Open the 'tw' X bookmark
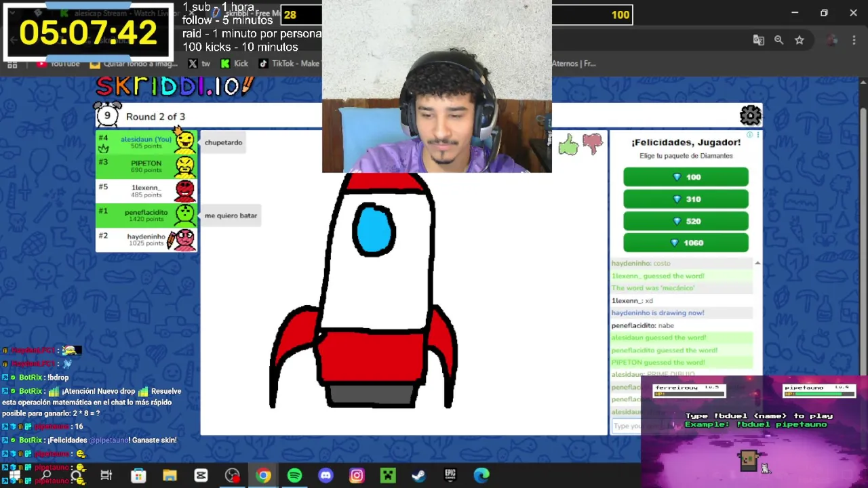The height and width of the screenshot is (488, 868). pos(199,64)
